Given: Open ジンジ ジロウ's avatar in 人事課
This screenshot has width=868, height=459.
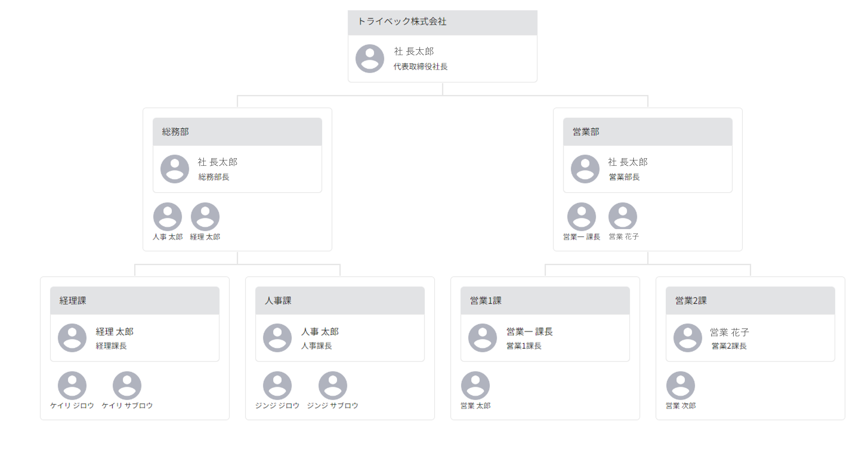Looking at the screenshot, I should coord(277,386).
